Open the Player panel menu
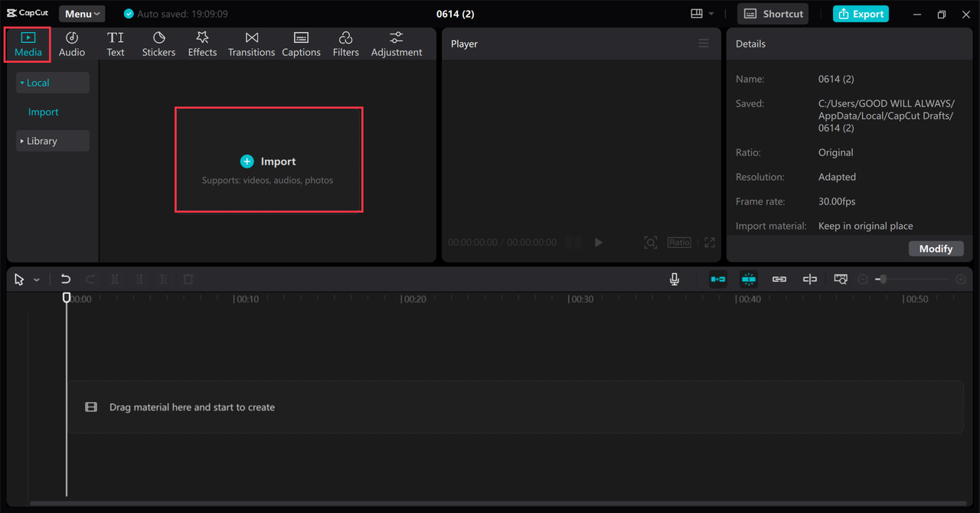Viewport: 980px width, 513px height. (x=704, y=44)
